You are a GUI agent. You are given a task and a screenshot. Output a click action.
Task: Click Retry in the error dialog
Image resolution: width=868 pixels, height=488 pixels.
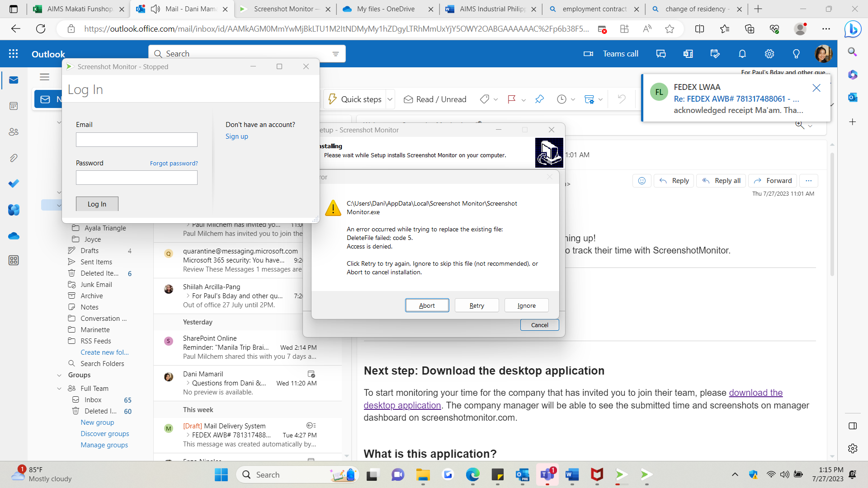coord(476,305)
